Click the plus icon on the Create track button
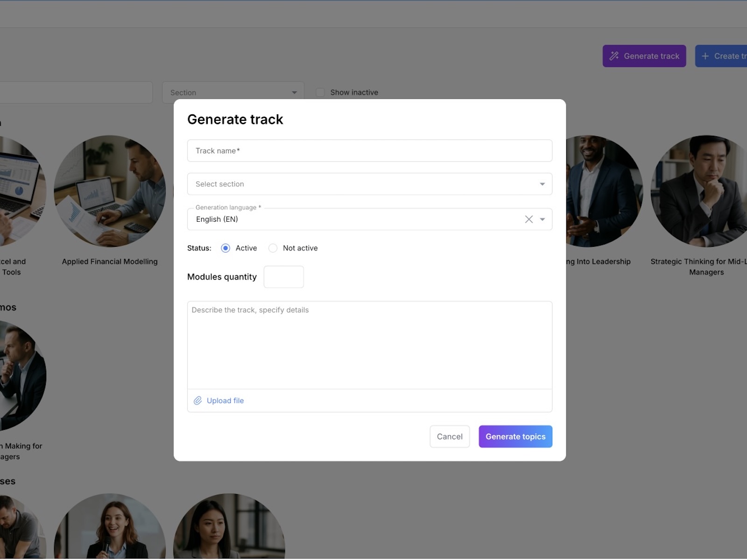 705,56
